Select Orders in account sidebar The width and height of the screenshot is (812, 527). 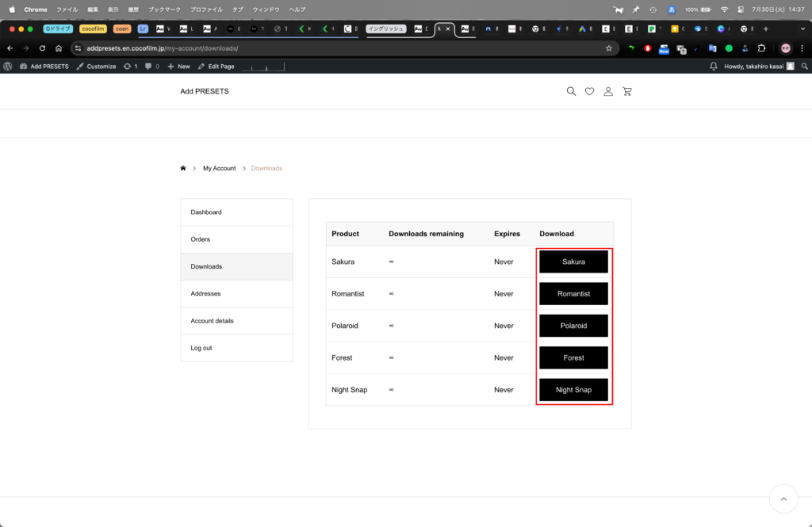click(x=236, y=239)
